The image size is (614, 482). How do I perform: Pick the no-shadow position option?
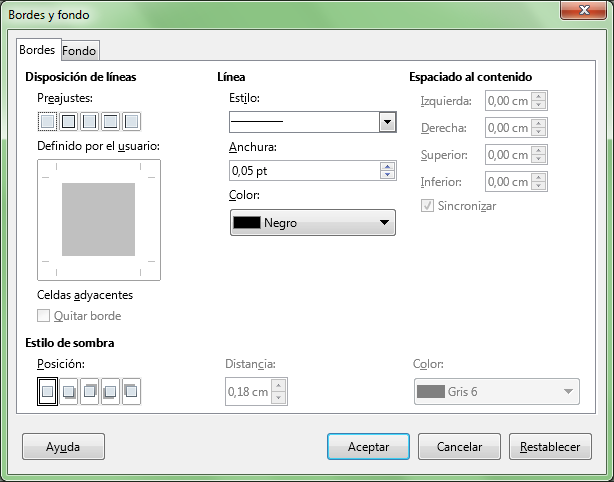47,392
